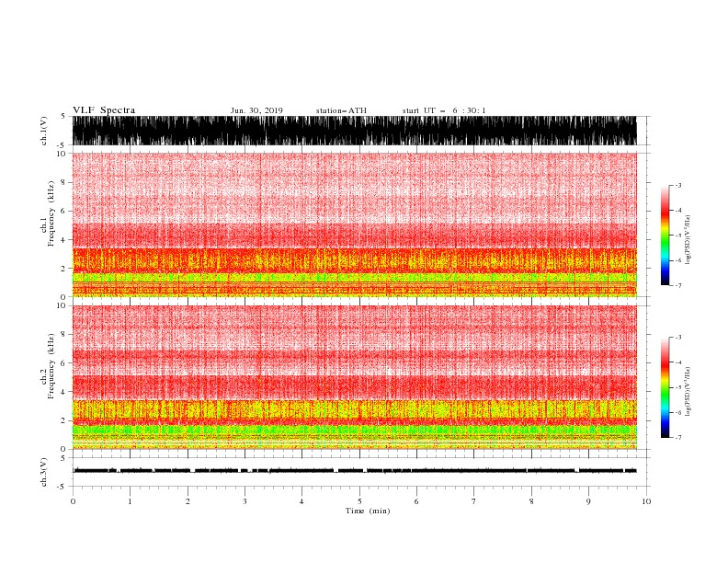The width and height of the screenshot is (728, 563).
Task: Click the "4" kHz tick on ch.2 frequency axis
Action: tap(63, 392)
